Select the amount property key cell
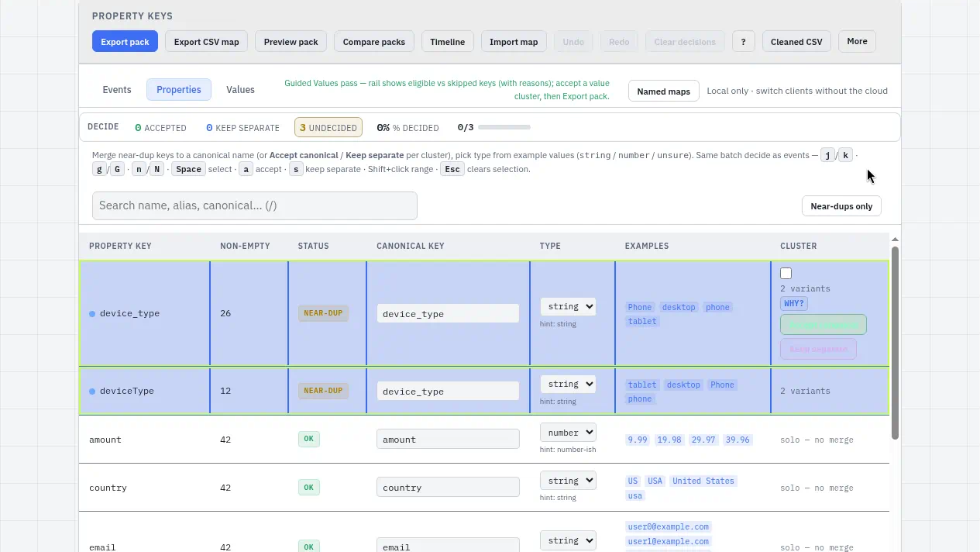This screenshot has width=980, height=552. point(145,440)
